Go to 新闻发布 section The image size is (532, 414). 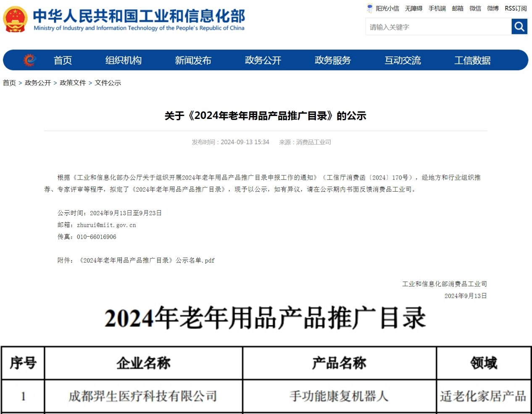(x=193, y=60)
